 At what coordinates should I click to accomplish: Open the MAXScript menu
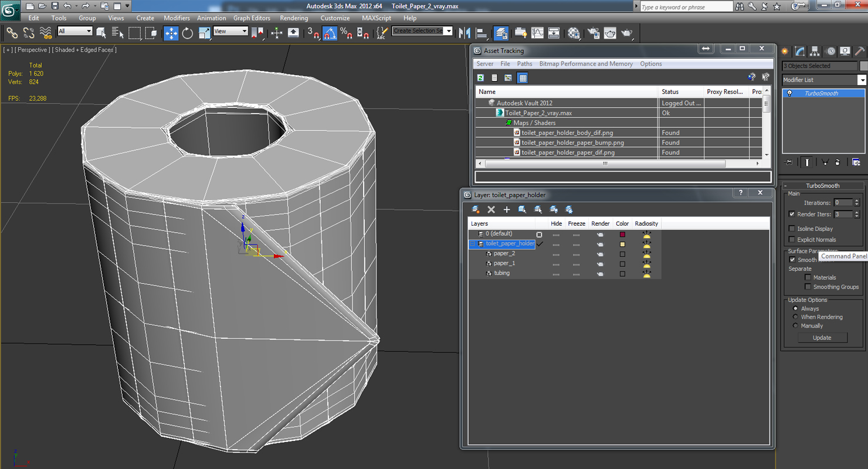(x=376, y=18)
